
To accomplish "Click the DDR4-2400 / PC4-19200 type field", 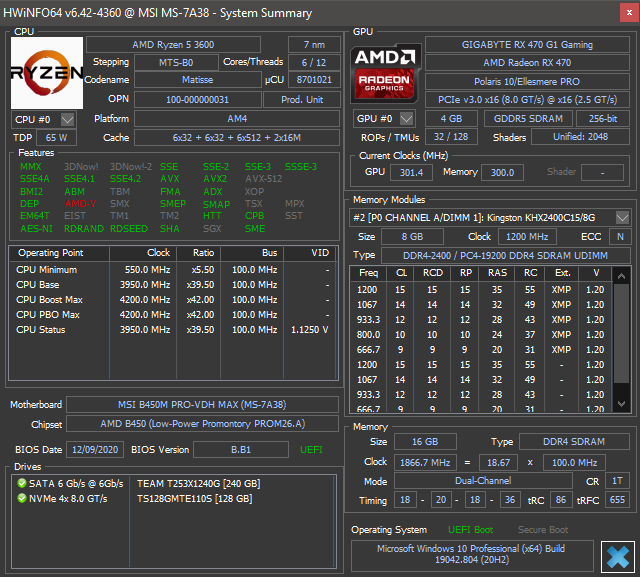I will pos(505,256).
